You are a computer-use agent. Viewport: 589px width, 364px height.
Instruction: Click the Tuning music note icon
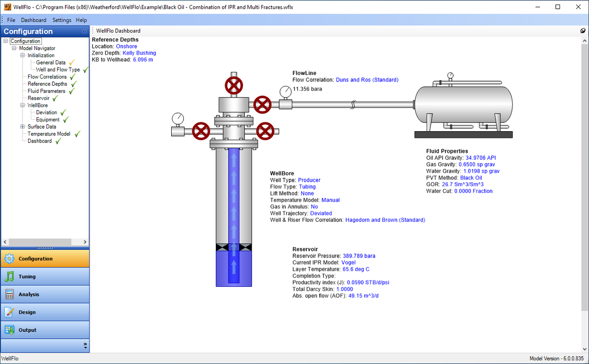tap(9, 277)
